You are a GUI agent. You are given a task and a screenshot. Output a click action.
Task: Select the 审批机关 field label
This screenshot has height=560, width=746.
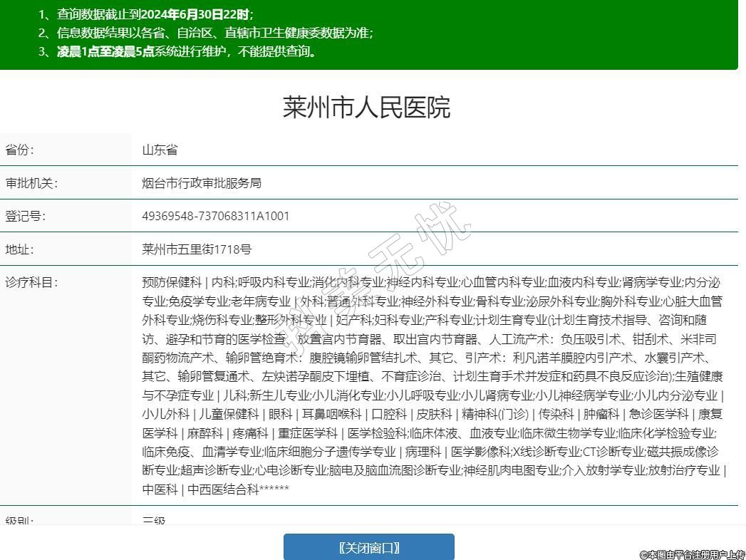pyautogui.click(x=31, y=183)
